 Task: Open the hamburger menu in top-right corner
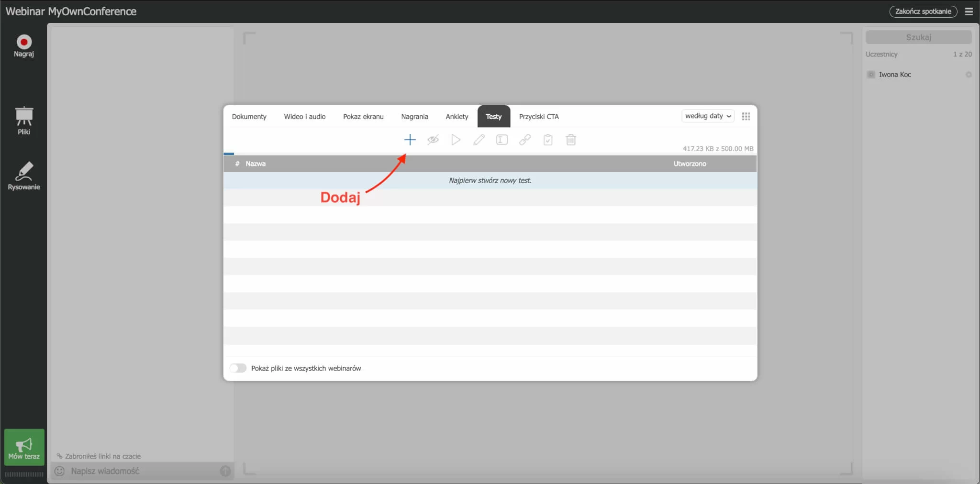click(969, 11)
